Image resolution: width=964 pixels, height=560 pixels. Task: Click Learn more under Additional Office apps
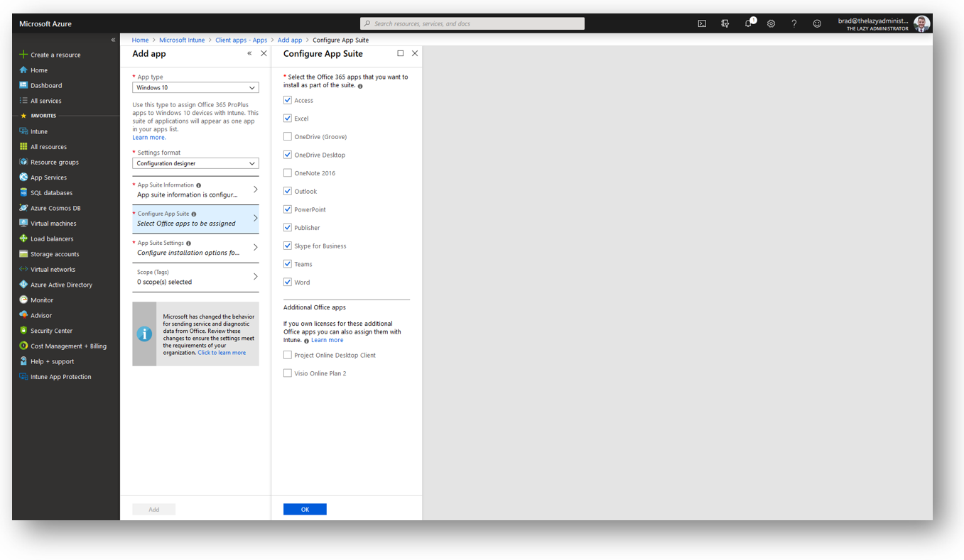(x=327, y=340)
